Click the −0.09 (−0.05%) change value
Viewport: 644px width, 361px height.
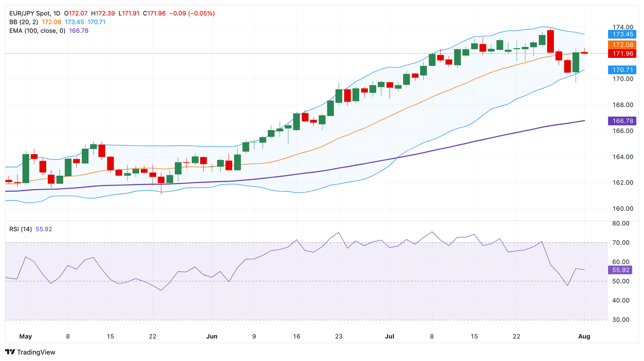(x=192, y=13)
